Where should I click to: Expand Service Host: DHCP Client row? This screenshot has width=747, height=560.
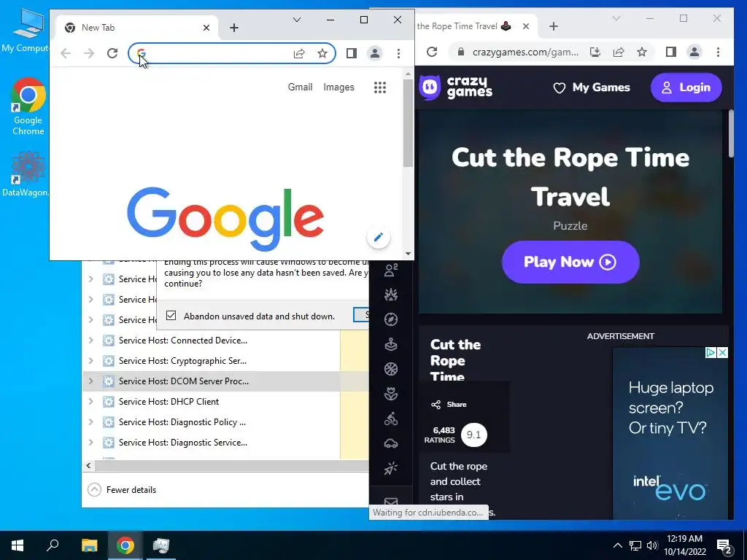point(90,402)
